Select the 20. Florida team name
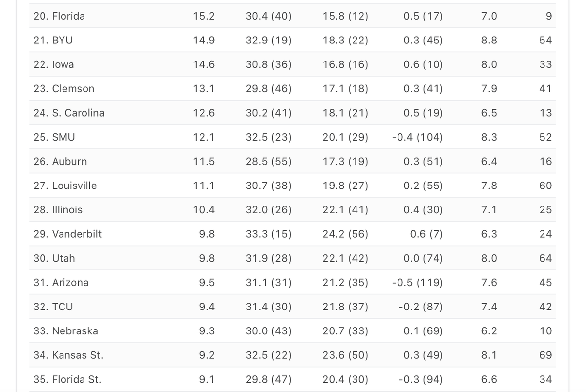This screenshot has height=392, width=586. click(59, 16)
